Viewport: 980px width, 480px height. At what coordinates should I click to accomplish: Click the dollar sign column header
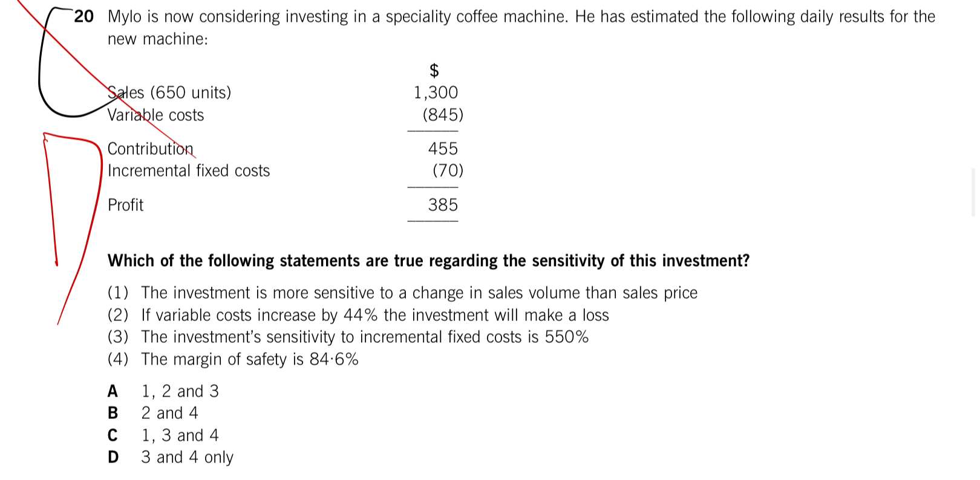pos(434,71)
